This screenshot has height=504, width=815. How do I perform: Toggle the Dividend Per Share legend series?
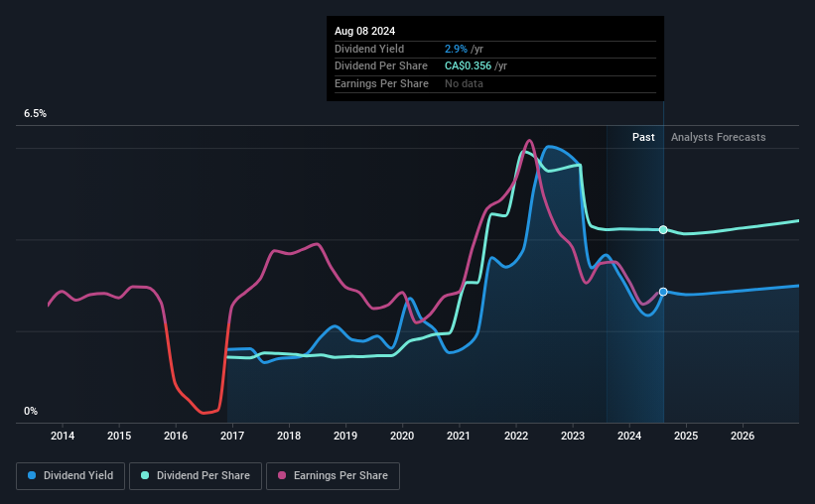pos(196,476)
